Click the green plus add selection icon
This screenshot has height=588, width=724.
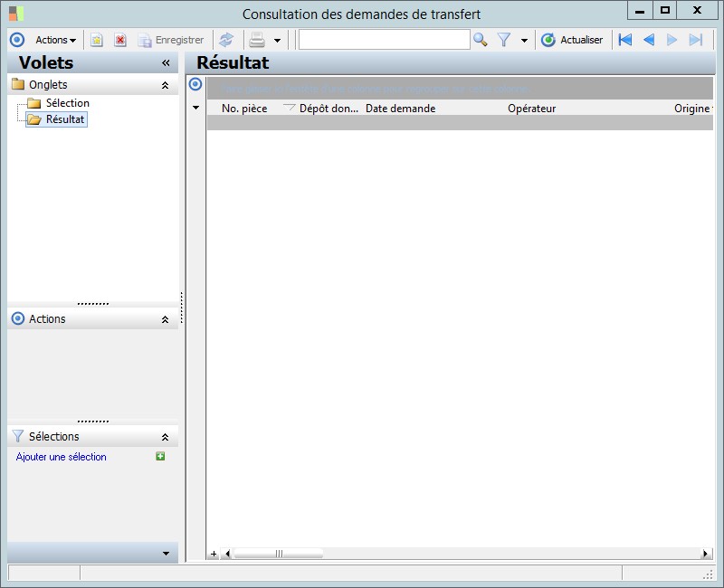tap(160, 457)
